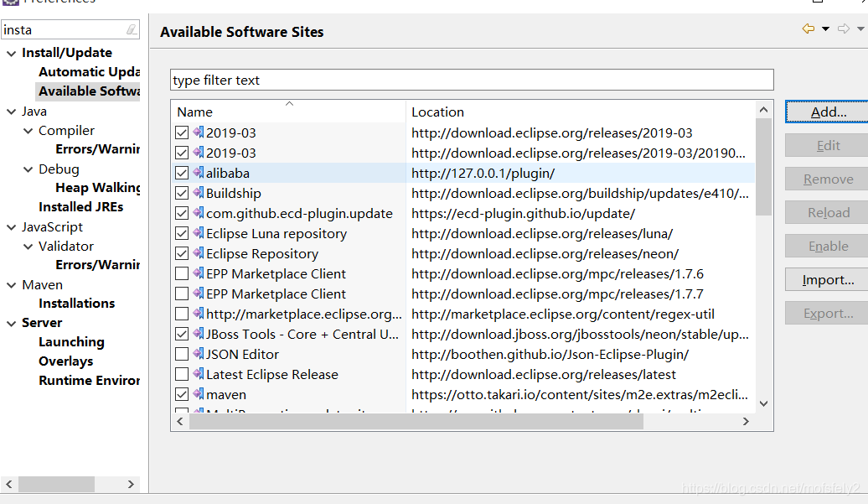Click the Export... button
Screen dimensions: 868x504
(828, 313)
